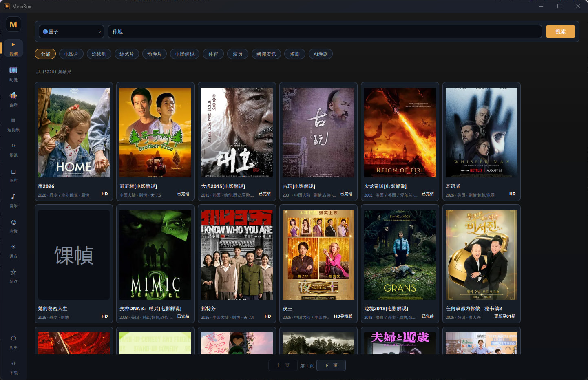Image resolution: width=588 pixels, height=380 pixels.
Task: Click the HD导演版 badge on 夜王
Action: pos(343,316)
